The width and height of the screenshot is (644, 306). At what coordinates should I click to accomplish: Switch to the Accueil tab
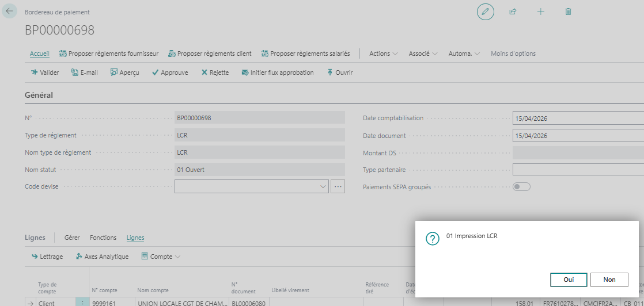(x=39, y=53)
